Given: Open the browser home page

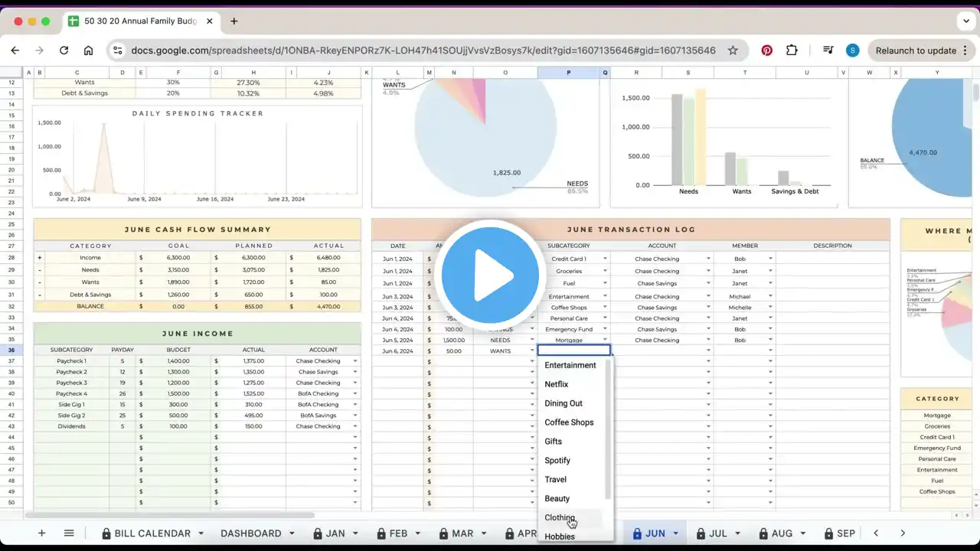Looking at the screenshot, I should pyautogui.click(x=89, y=51).
